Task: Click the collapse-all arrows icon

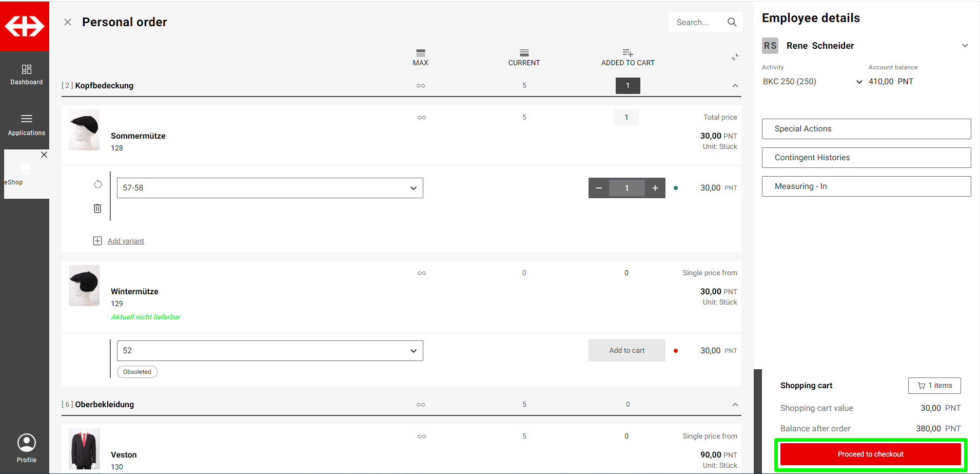Action: click(x=735, y=57)
